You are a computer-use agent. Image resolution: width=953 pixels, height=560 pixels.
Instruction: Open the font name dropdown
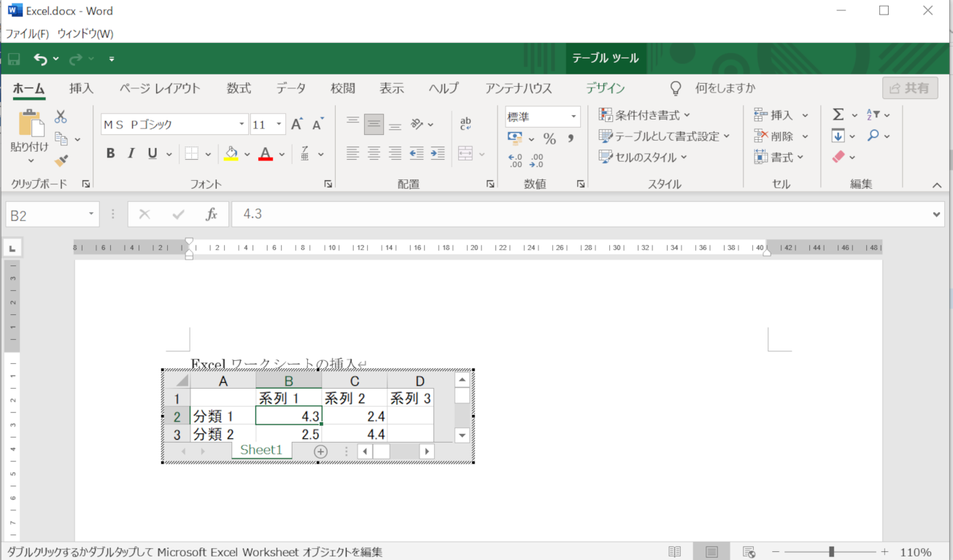click(x=241, y=124)
